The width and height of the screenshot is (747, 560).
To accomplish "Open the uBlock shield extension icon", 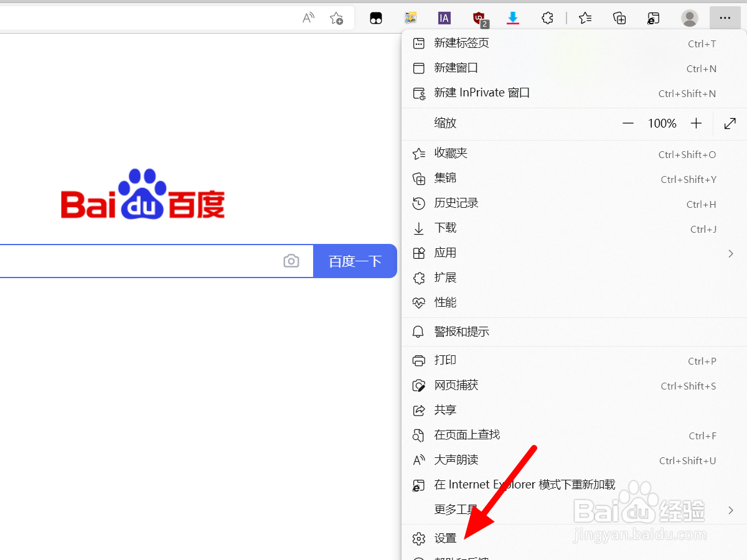I will (479, 19).
